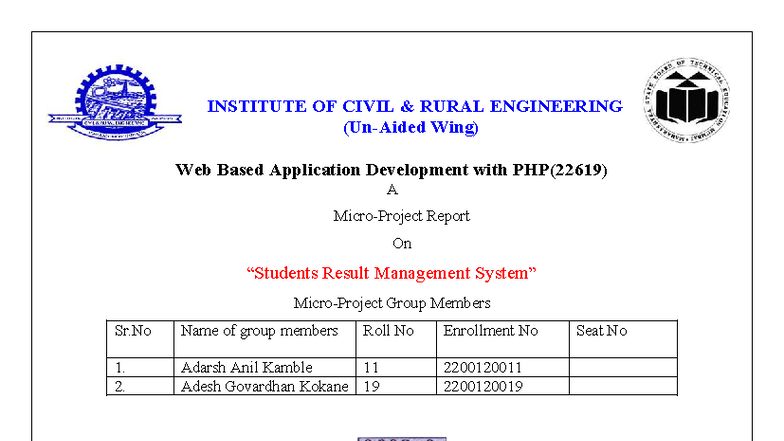Click serial number '2.' cell
784x441 pixels.
click(140, 386)
